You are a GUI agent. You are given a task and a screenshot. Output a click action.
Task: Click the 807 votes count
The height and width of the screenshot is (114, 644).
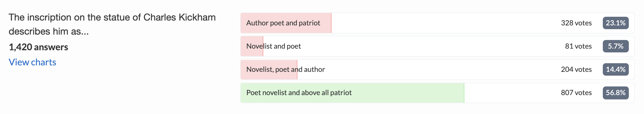[x=576, y=93]
